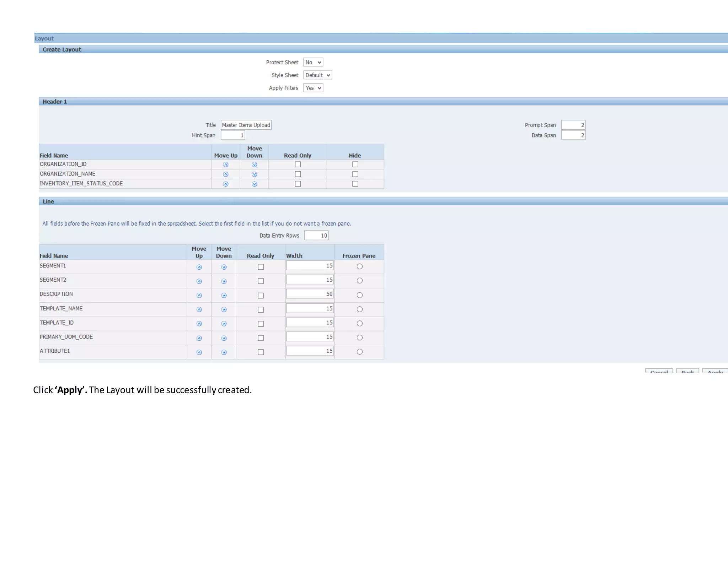Move PRIMARY_UOM_CODE field up

tap(199, 338)
